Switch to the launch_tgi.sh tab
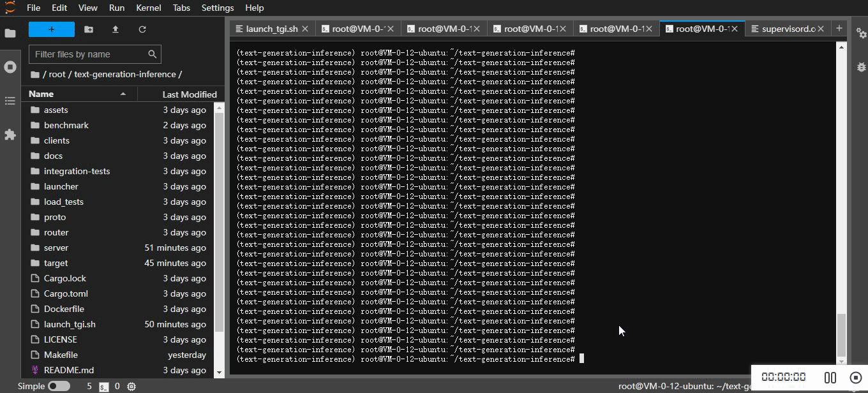 point(272,29)
